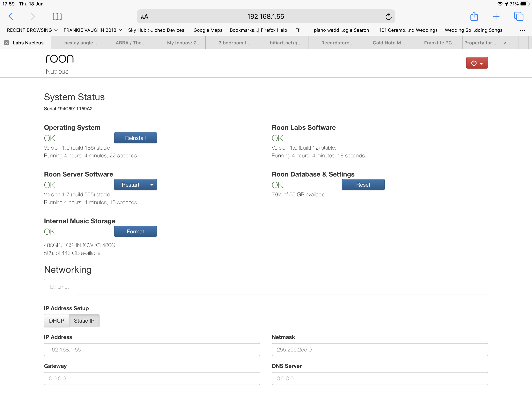The height and width of the screenshot is (399, 532).
Task: Expand FRANKIE VAUGHN 2018 folder
Action: (x=93, y=30)
